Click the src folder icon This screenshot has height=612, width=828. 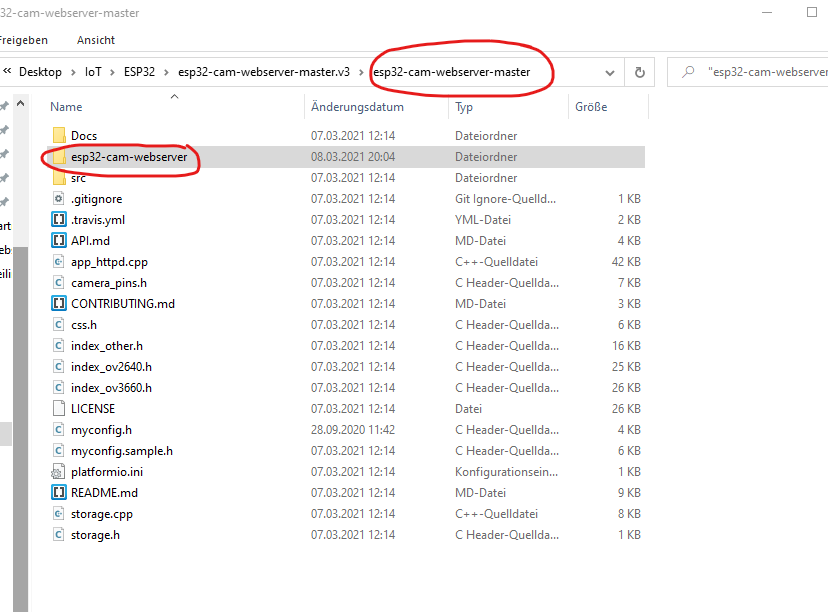59,178
